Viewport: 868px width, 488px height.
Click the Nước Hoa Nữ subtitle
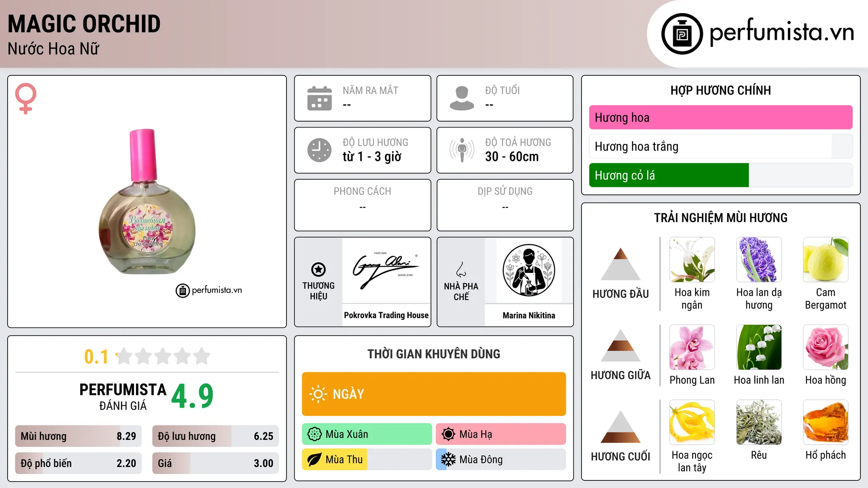pyautogui.click(x=53, y=49)
